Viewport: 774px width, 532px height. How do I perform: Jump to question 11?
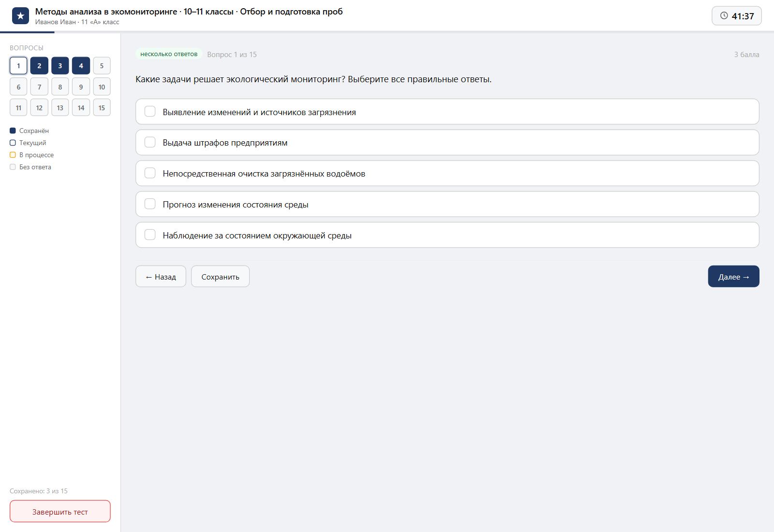point(18,108)
